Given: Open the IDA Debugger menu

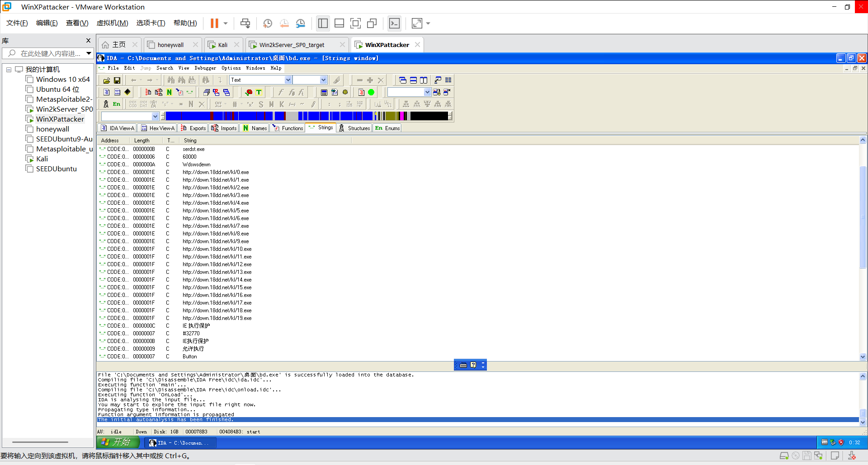Looking at the screenshot, I should coord(205,68).
